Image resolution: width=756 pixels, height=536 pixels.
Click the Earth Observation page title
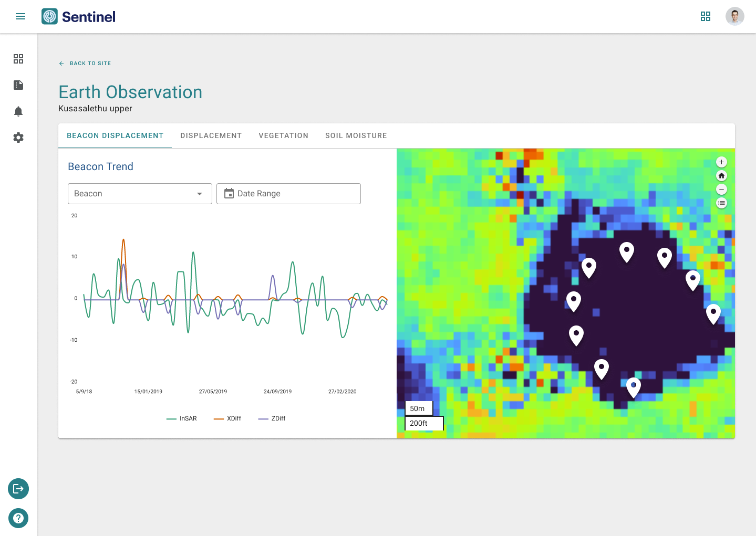point(130,92)
